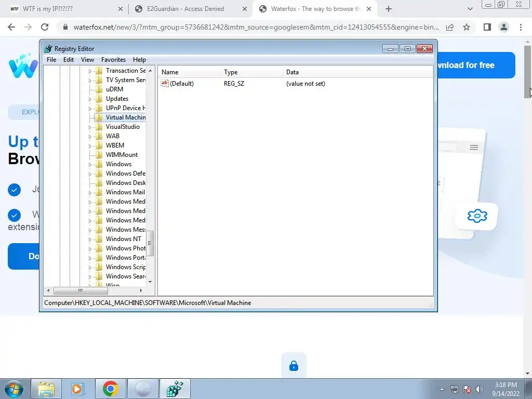
Task: Open the Chrome three-dot menu
Action: pyautogui.click(x=521, y=27)
